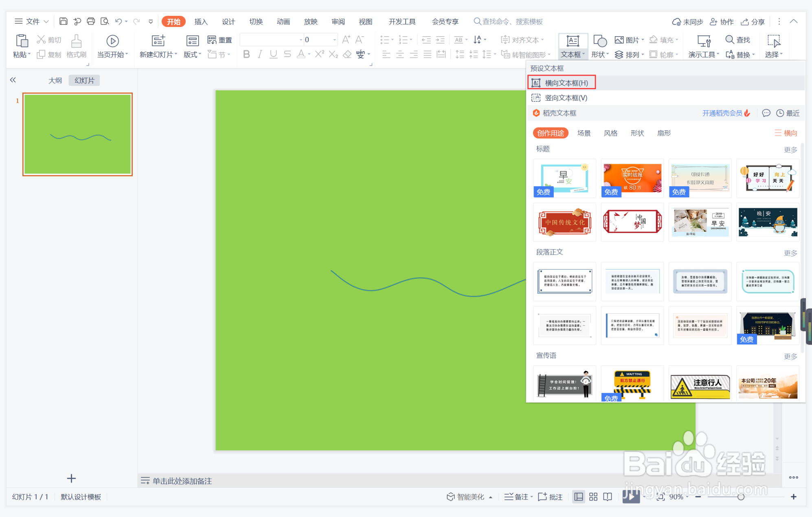The height and width of the screenshot is (517, 812).
Task: Expand the Outline (轮廓) dropdown
Action: point(676,54)
